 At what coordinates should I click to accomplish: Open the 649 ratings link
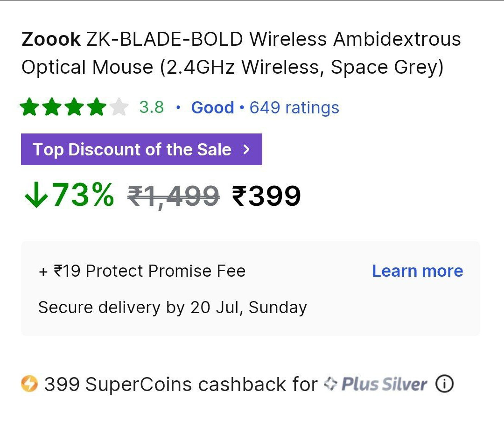pyautogui.click(x=294, y=107)
